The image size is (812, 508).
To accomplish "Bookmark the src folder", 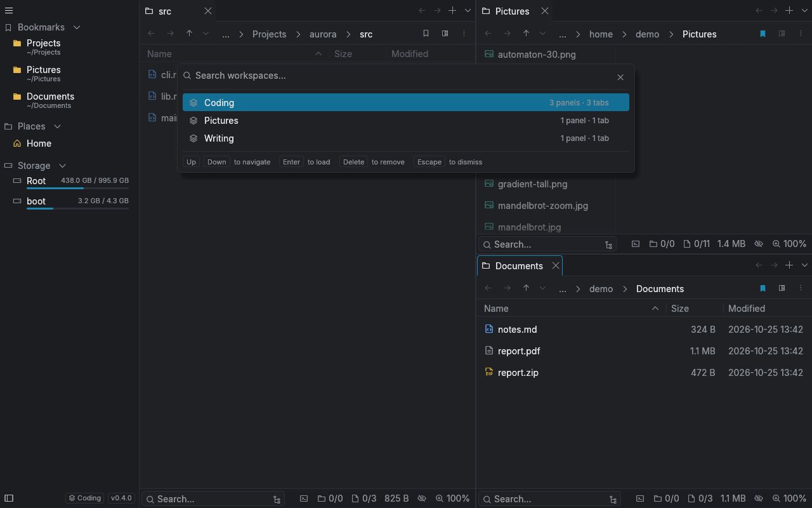I will pos(426,34).
